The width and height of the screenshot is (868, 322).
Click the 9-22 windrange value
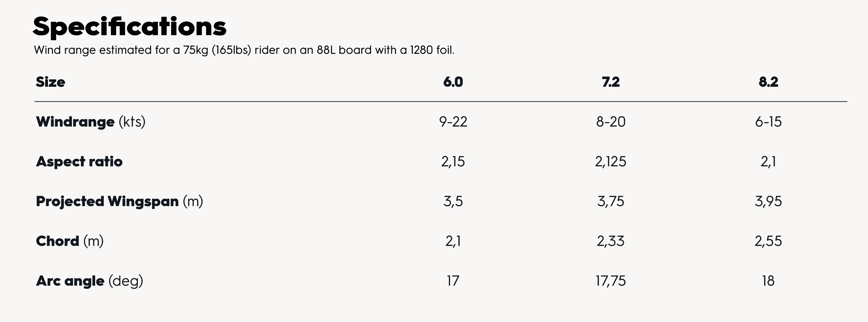click(x=453, y=122)
